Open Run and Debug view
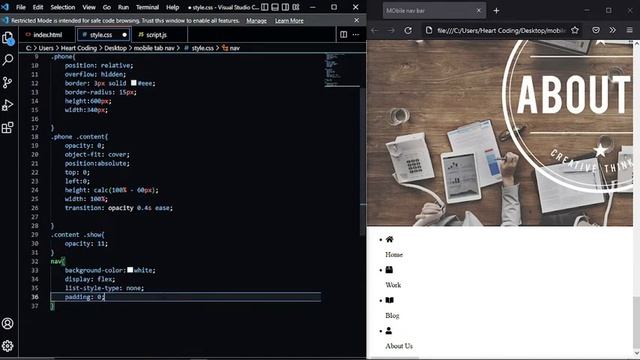 coord(8,105)
